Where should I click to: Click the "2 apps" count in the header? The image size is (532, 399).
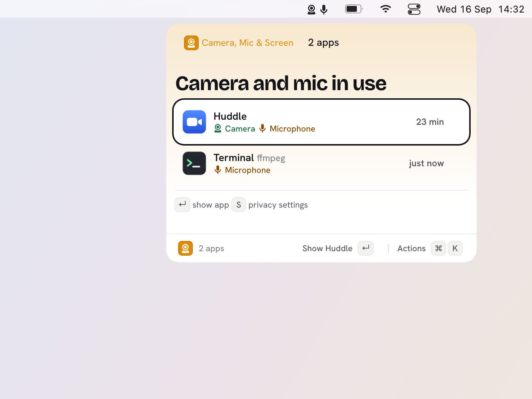pos(323,43)
